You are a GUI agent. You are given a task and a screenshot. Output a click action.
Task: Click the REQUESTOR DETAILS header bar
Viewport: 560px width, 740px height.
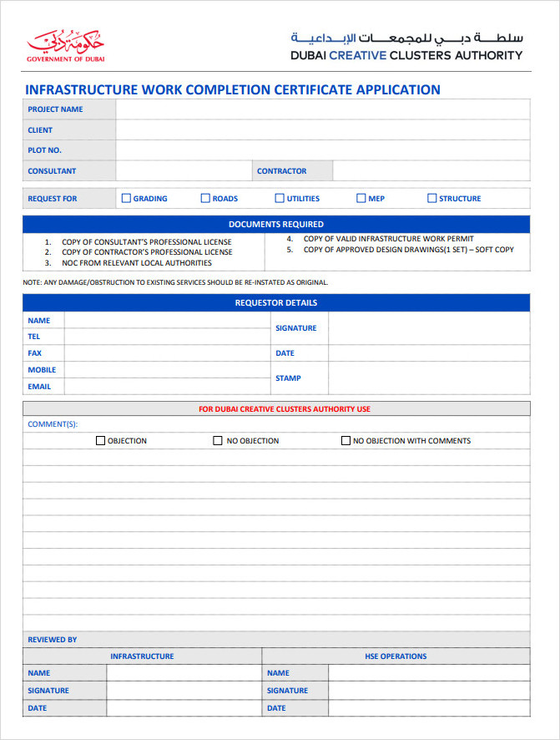pos(276,302)
